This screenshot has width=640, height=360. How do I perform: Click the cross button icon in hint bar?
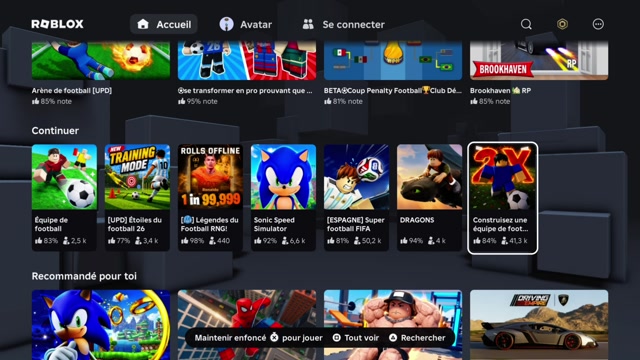pos(274,338)
